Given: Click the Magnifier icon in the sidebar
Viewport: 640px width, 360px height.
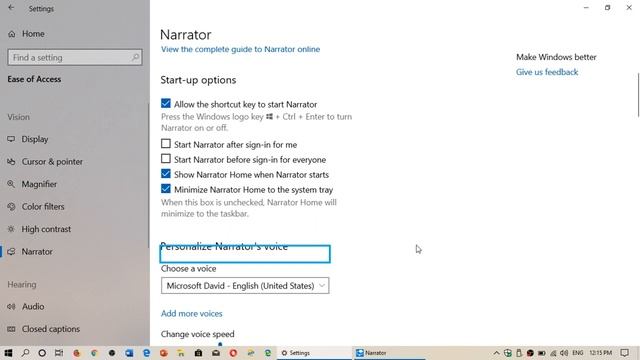Looking at the screenshot, I should click(x=11, y=184).
